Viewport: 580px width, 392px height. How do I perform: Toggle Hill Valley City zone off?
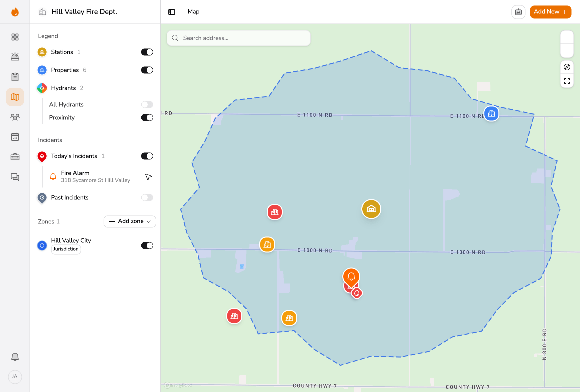pyautogui.click(x=147, y=245)
